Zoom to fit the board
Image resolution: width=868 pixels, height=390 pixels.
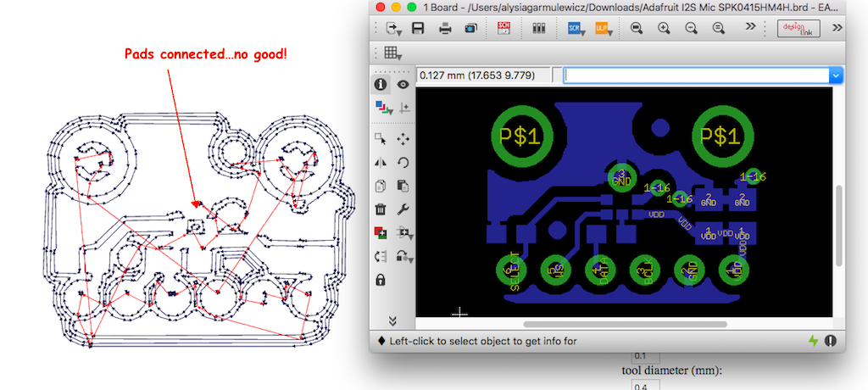[x=637, y=28]
